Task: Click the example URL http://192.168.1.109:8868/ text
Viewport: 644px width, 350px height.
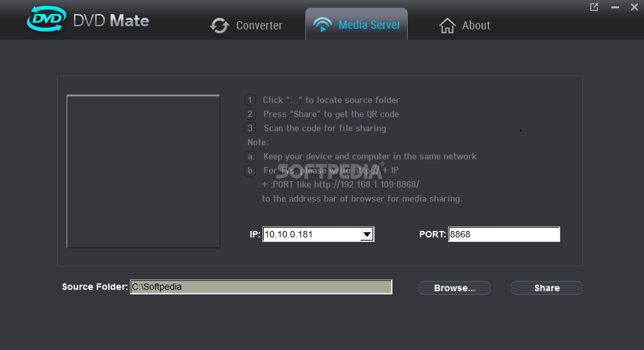Action: pyautogui.click(x=366, y=185)
